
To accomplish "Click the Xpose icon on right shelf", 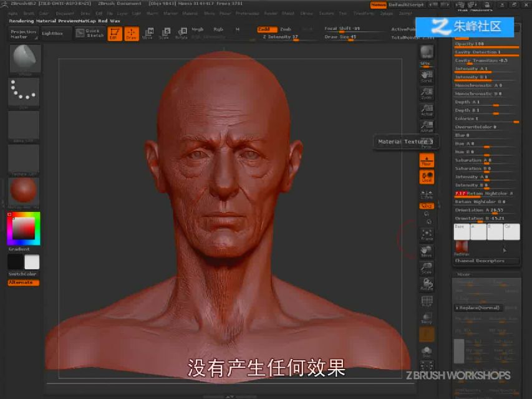I will (x=427, y=366).
